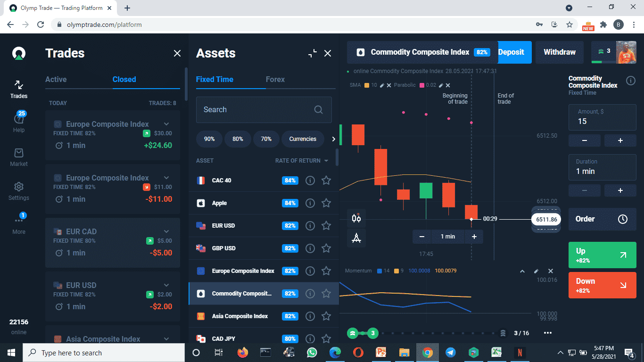This screenshot has width=644, height=362.
Task: Edit the Parabolic indicator settings pencil
Action: [441, 85]
